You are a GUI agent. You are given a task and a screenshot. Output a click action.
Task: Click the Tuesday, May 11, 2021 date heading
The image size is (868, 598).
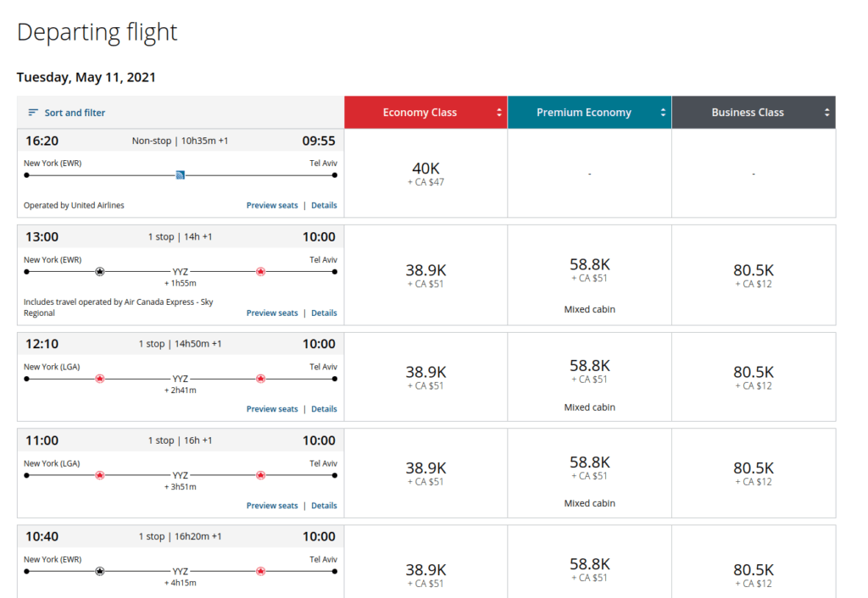click(x=86, y=77)
